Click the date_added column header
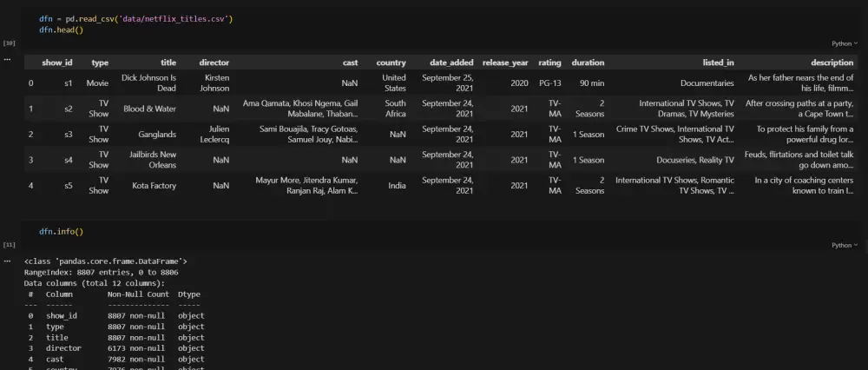 point(451,63)
